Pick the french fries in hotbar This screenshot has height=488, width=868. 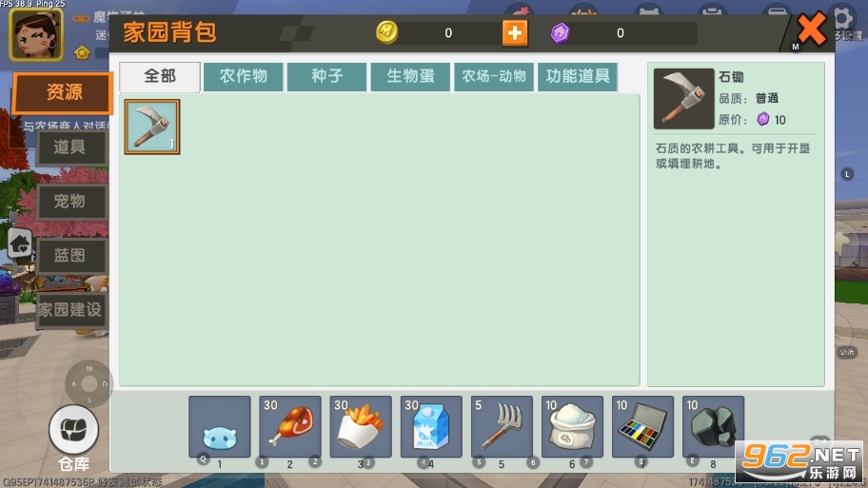click(x=361, y=427)
